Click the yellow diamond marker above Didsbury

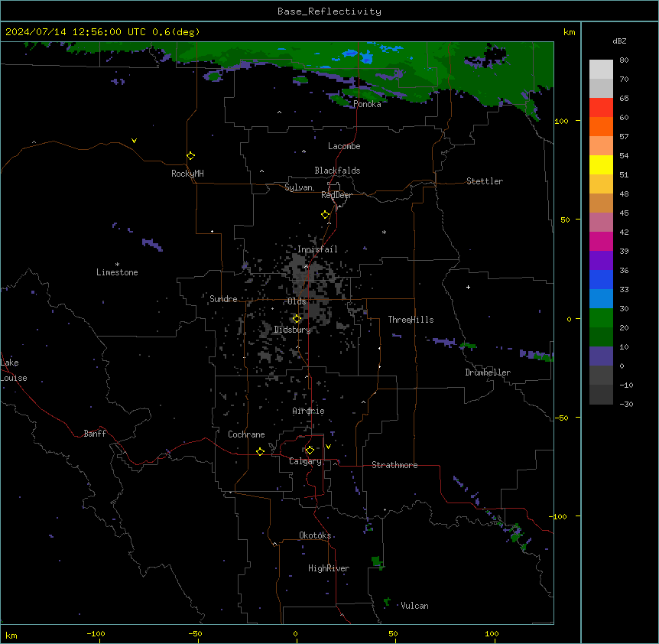tap(297, 319)
